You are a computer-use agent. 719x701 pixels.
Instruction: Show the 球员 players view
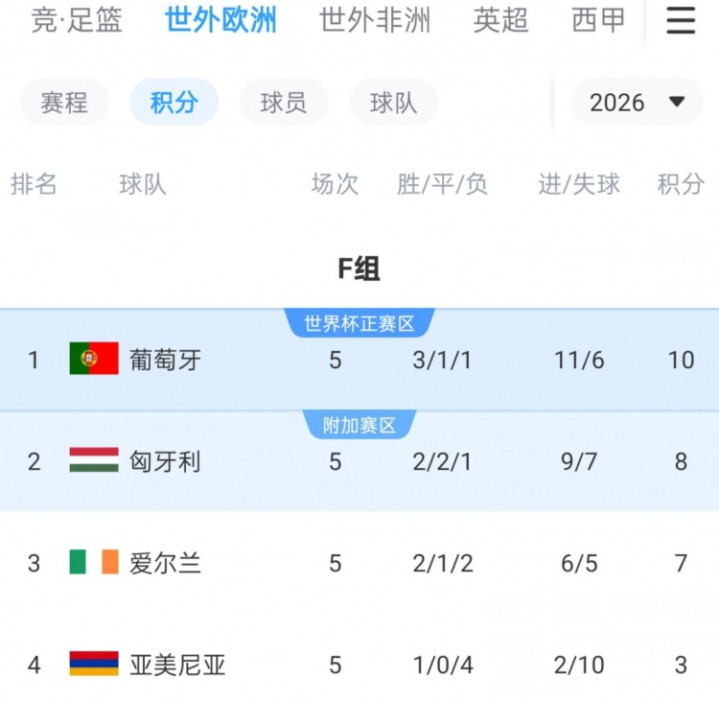(283, 102)
